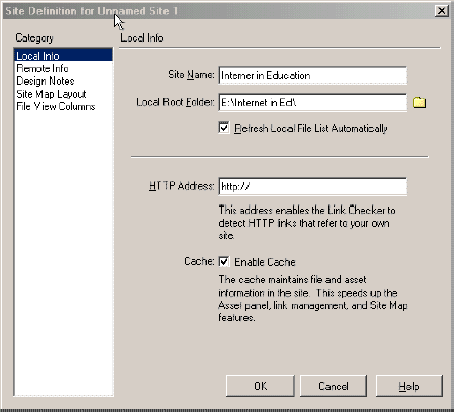Focus the Local Root Folder text field
This screenshot has height=412, width=454.
(313, 103)
